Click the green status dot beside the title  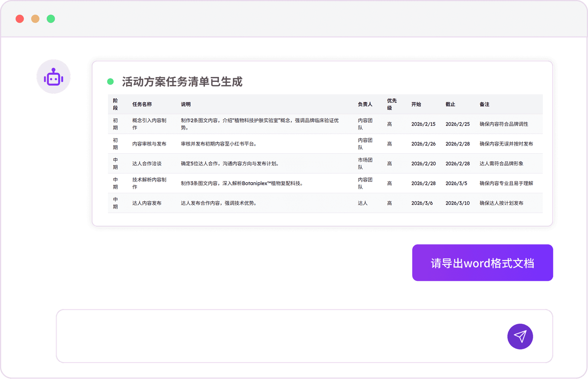tap(111, 81)
